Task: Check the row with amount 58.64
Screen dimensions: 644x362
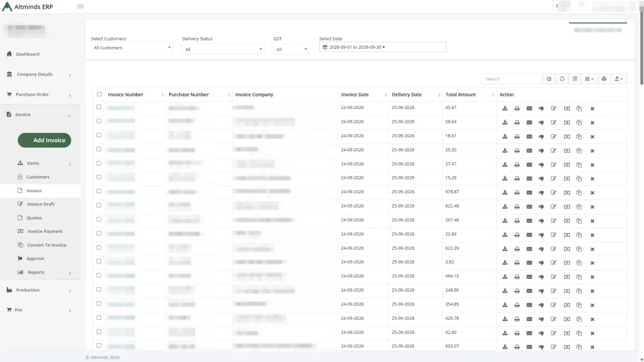Action: [x=99, y=121]
